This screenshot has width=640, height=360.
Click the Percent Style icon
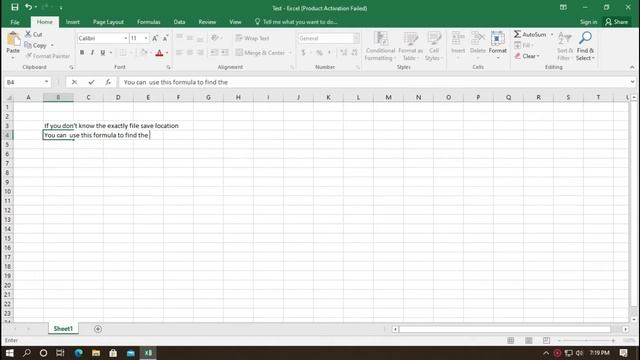[x=319, y=53]
